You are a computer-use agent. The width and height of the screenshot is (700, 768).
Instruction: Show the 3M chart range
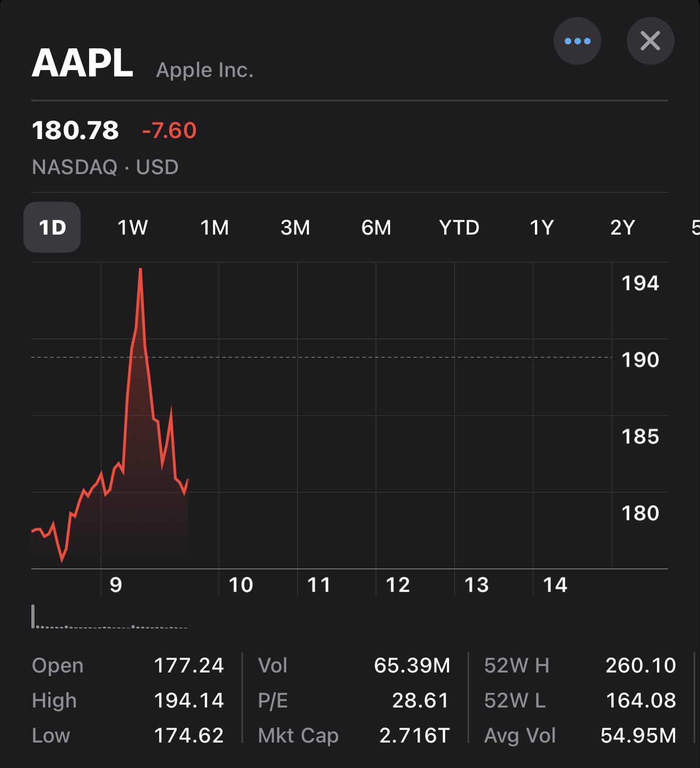[x=295, y=228]
